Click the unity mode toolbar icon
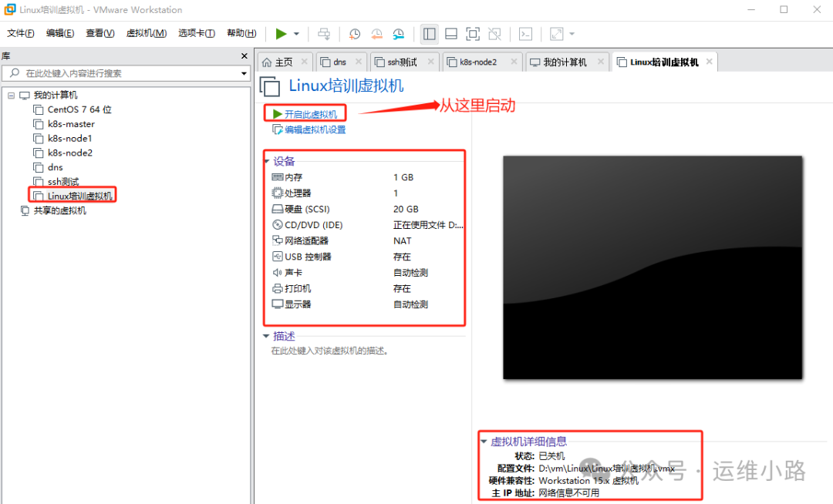This screenshot has width=833, height=504. pos(494,34)
